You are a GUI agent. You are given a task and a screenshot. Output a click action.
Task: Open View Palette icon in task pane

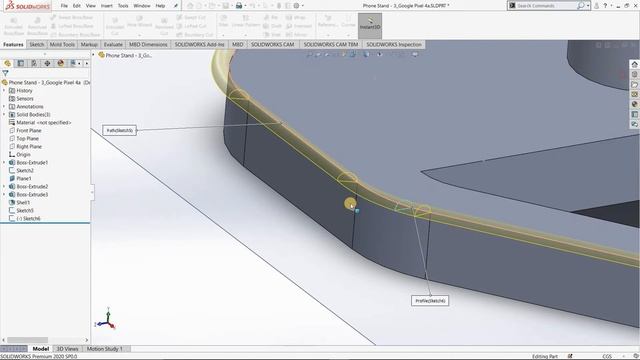(634, 94)
